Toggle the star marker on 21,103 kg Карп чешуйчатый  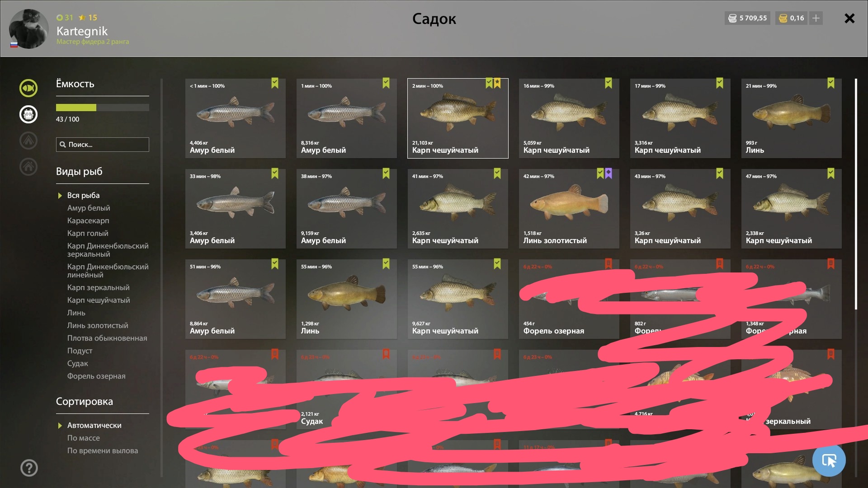pos(497,83)
